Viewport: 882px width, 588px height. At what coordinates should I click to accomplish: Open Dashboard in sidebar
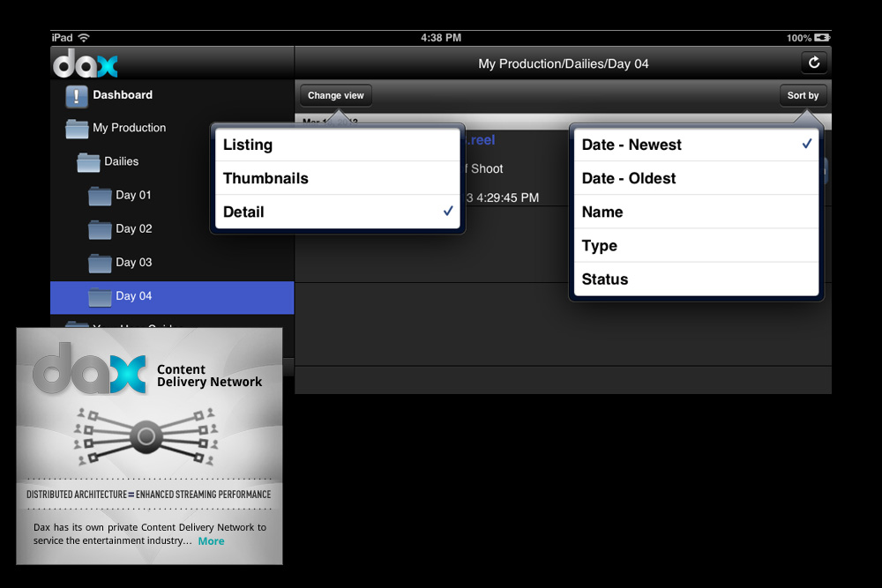(123, 95)
